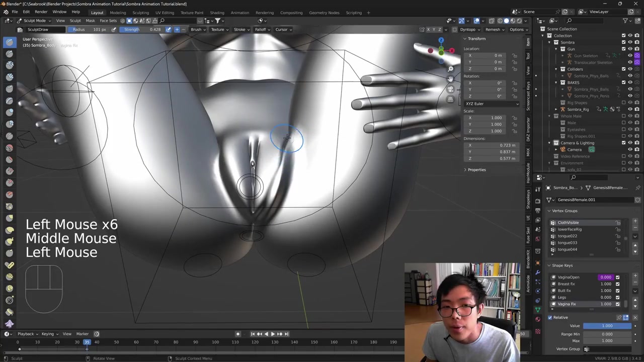Select the Draw brush in the toolbar
Image resolution: width=644 pixels, height=362 pixels.
point(10,42)
